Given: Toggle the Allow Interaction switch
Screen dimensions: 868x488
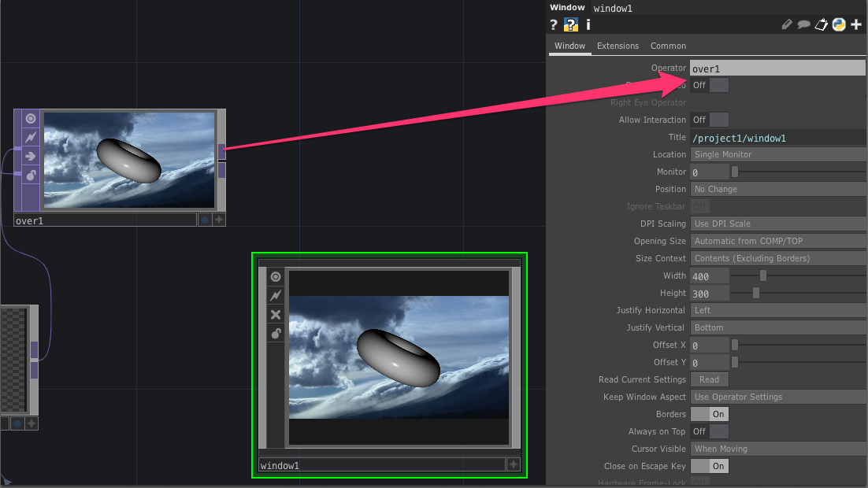Looking at the screenshot, I should click(x=710, y=120).
